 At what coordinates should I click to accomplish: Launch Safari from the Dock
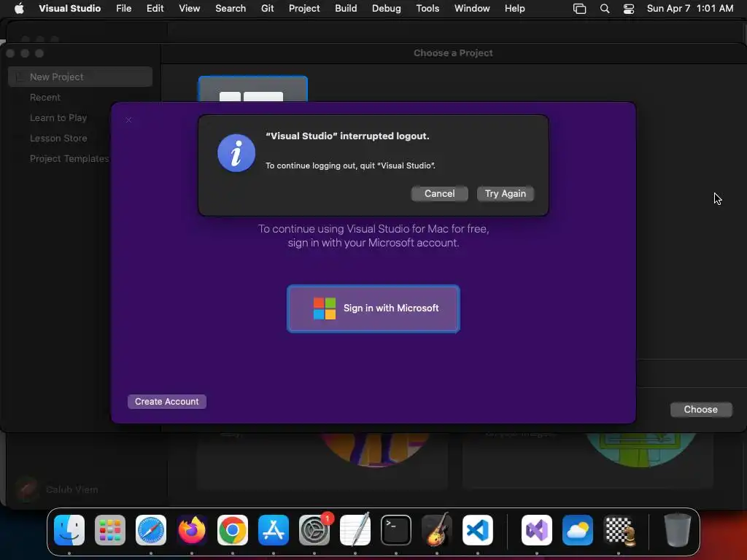pos(151,530)
